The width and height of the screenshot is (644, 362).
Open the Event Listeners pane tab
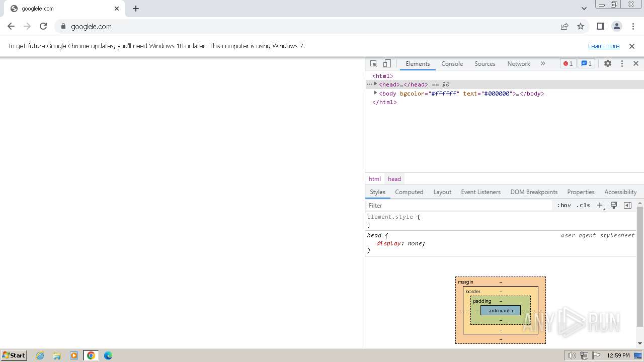[480, 192]
